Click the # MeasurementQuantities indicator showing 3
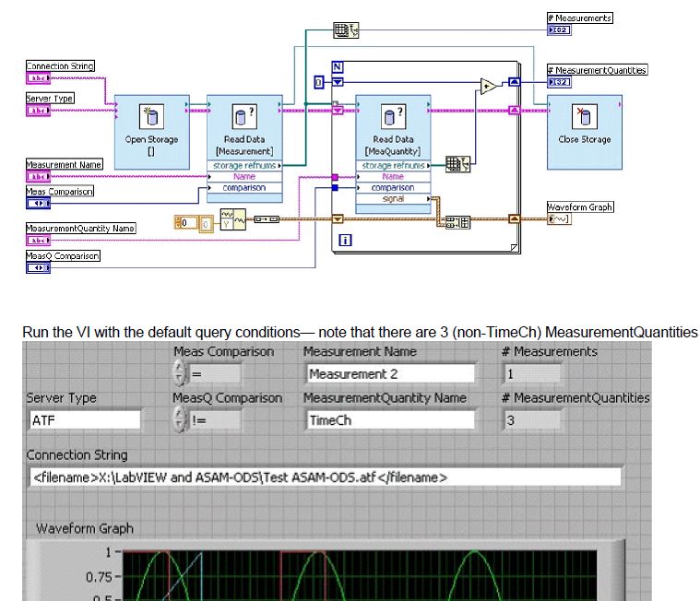 (531, 420)
